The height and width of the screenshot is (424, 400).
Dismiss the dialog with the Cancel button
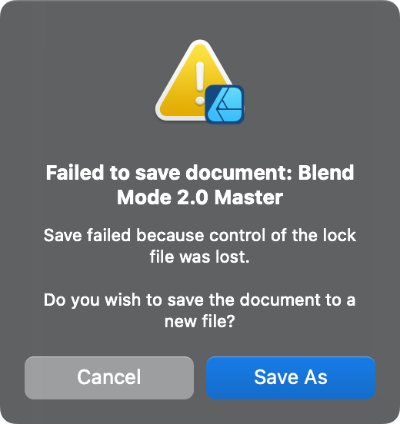(x=109, y=377)
